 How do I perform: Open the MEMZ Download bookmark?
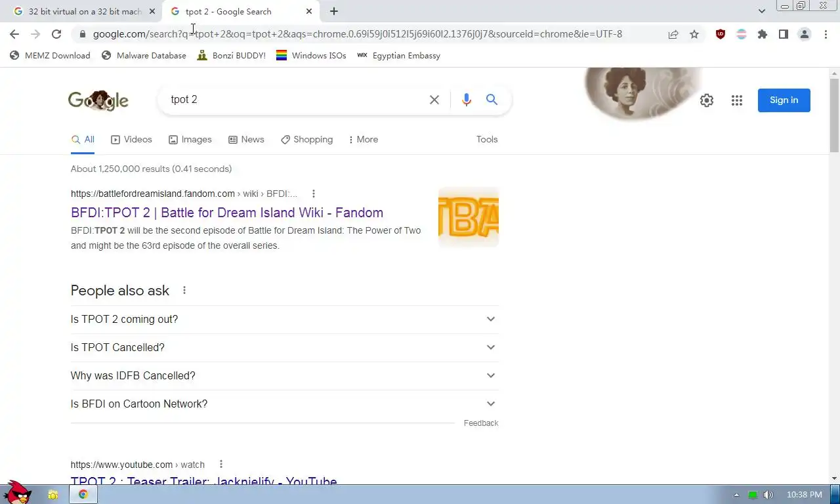coord(50,56)
